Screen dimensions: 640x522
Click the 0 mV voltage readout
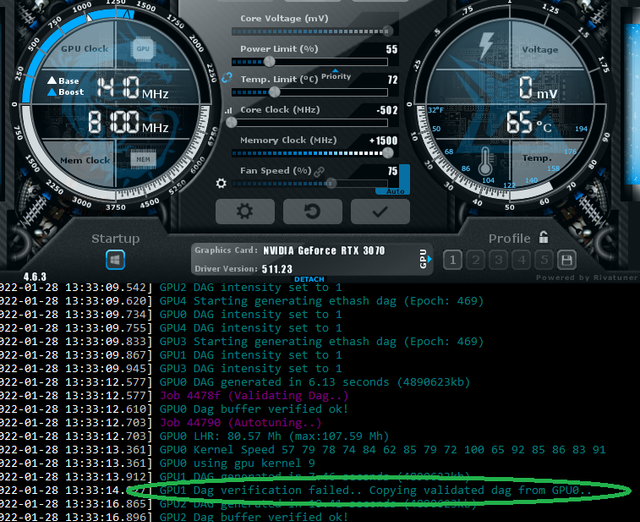(x=537, y=88)
